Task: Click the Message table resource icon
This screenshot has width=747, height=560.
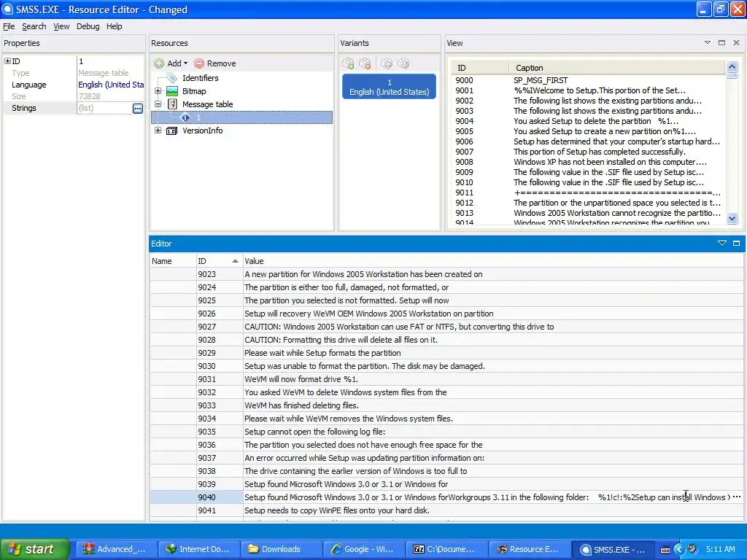Action: point(172,104)
